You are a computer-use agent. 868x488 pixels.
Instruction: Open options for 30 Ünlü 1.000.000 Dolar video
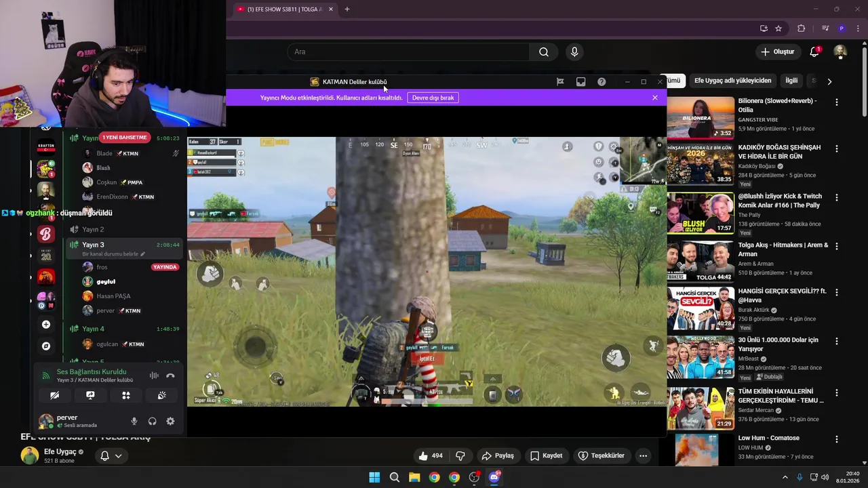837,342
